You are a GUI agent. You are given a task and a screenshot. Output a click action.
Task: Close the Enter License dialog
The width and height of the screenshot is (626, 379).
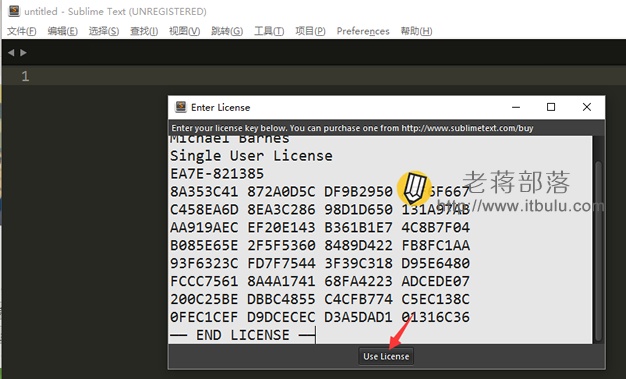point(586,107)
